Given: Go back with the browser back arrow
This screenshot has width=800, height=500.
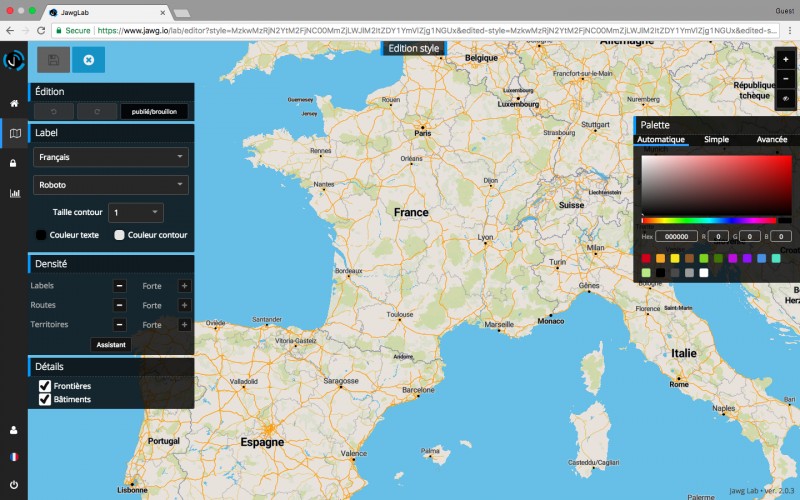Looking at the screenshot, I should click(x=10, y=31).
